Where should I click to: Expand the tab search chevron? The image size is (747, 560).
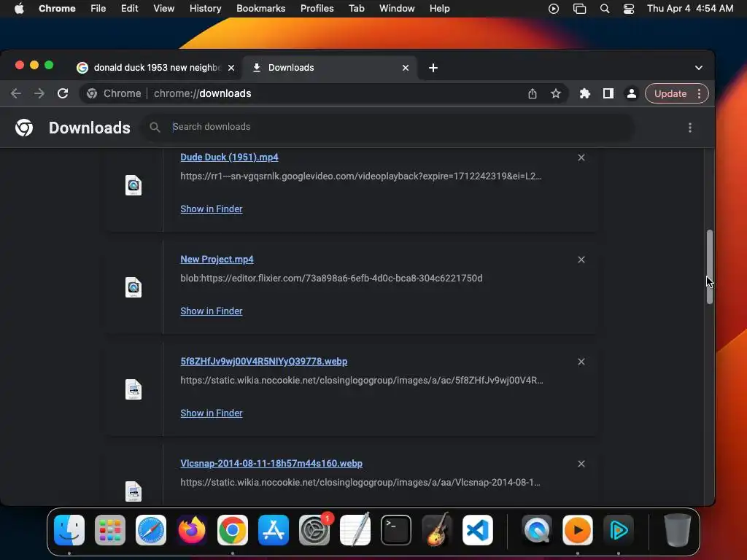[698, 68]
